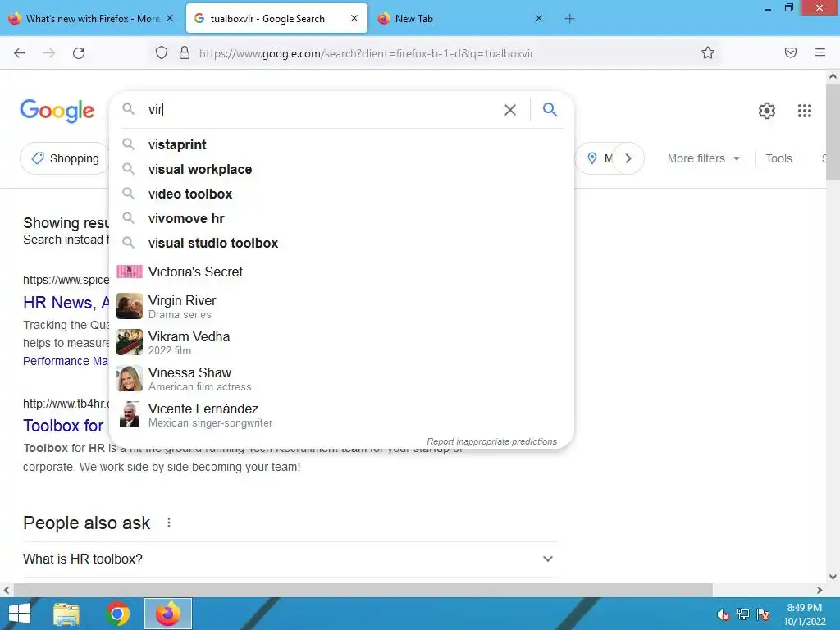
Task: Open the tracking protection shield icon
Action: [162, 52]
